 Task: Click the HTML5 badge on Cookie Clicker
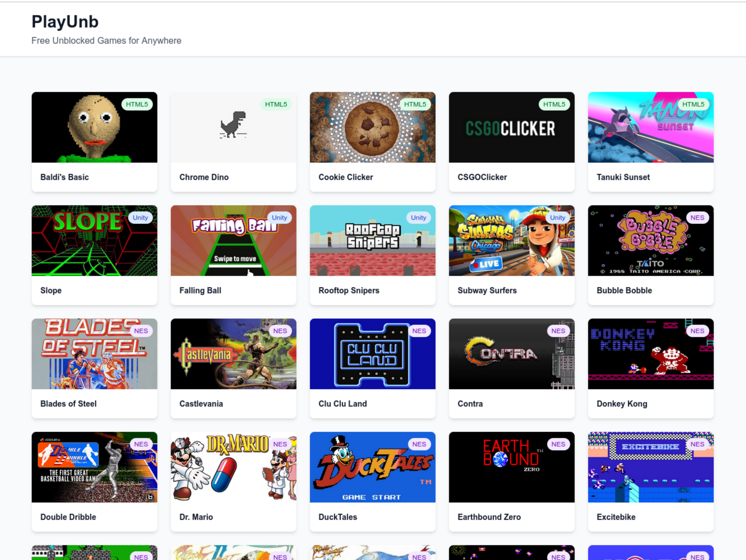point(415,105)
